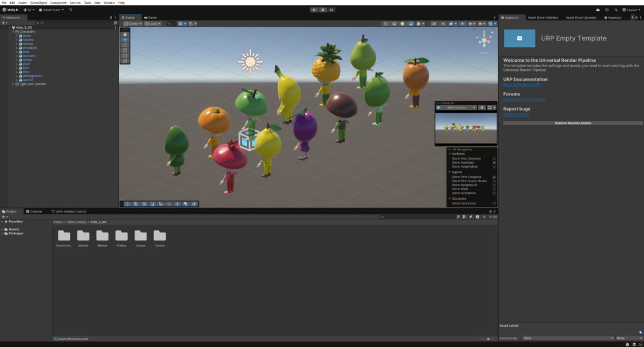The width and height of the screenshot is (644, 347).
Task: Click the Hierarchy search field
Action: [75, 23]
